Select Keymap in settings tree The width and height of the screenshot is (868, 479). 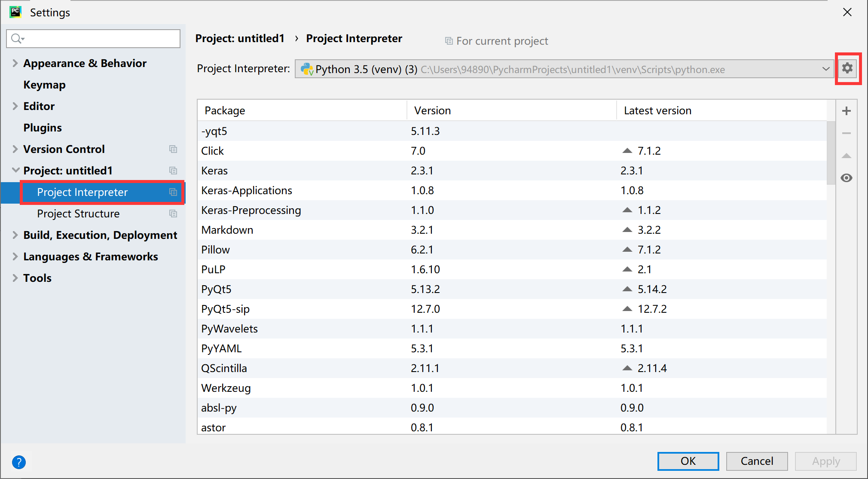point(44,85)
